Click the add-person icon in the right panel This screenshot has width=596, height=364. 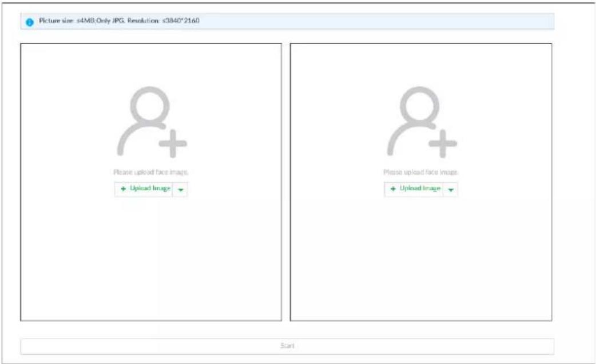(422, 122)
